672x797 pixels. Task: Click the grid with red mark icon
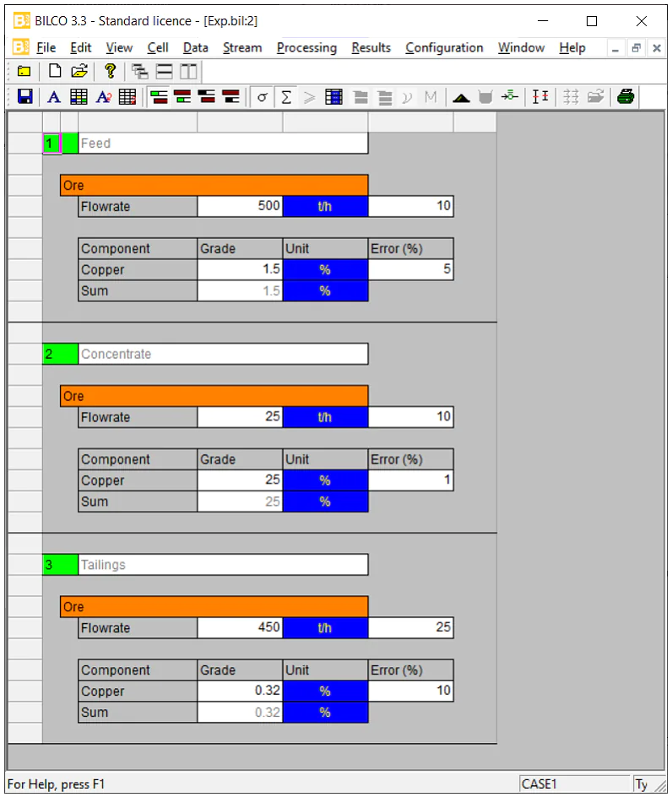point(127,96)
